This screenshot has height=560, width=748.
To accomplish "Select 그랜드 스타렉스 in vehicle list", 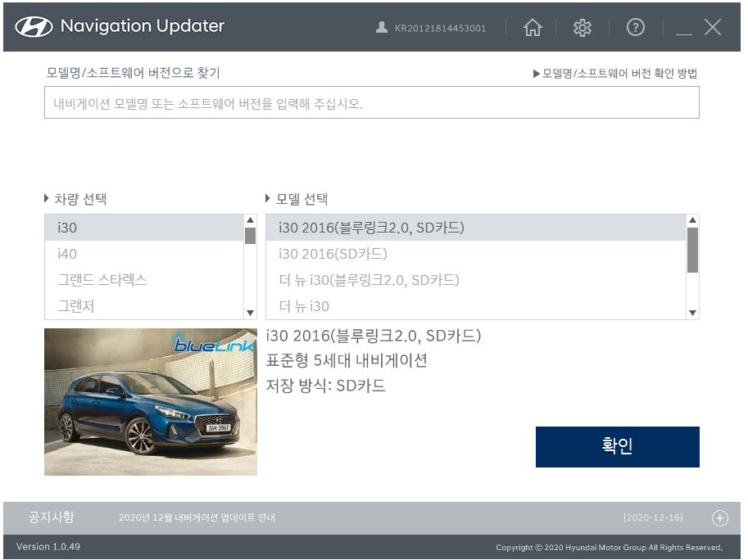I will 144,280.
